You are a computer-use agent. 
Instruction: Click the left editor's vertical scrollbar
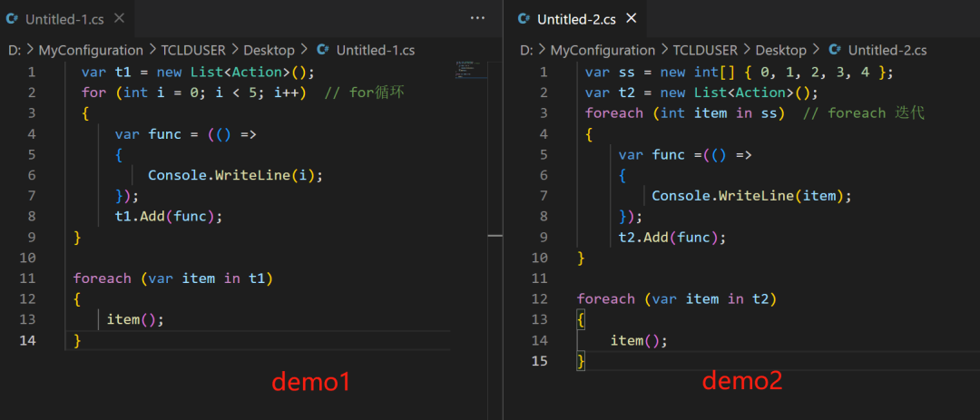click(x=495, y=235)
